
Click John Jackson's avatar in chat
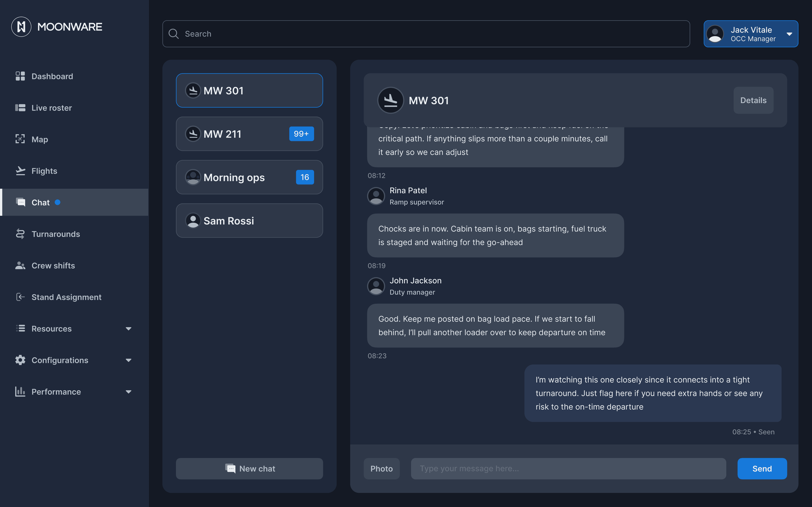pyautogui.click(x=376, y=286)
